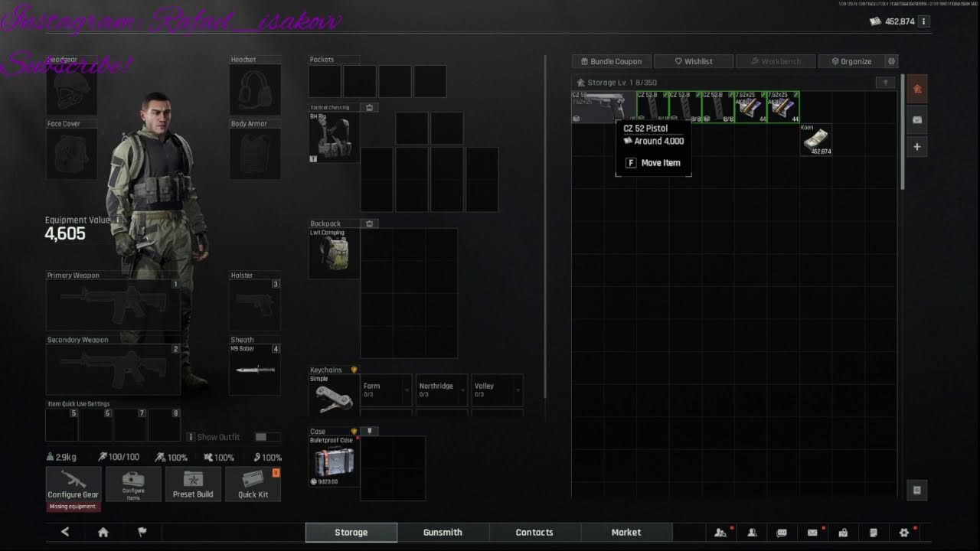Click the empty Primary Weapon slot

pyautogui.click(x=113, y=305)
